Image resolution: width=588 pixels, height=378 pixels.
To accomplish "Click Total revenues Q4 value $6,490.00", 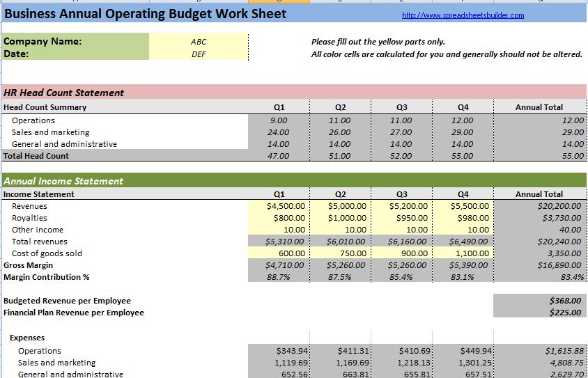I will pyautogui.click(x=463, y=242).
